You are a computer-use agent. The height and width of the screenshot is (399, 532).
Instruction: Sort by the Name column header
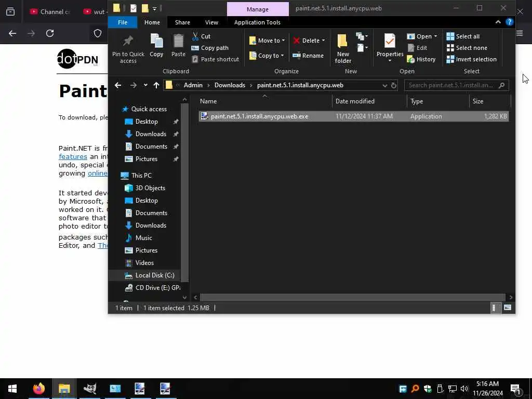pos(264,101)
